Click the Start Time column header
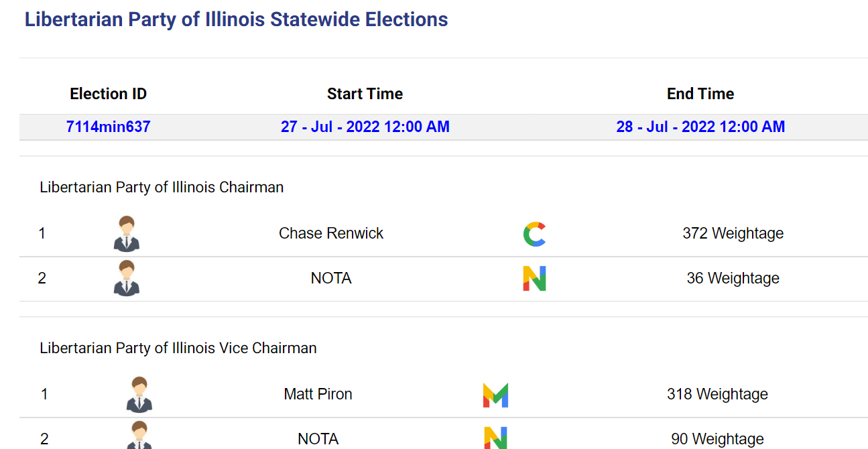868x449 pixels. click(365, 94)
